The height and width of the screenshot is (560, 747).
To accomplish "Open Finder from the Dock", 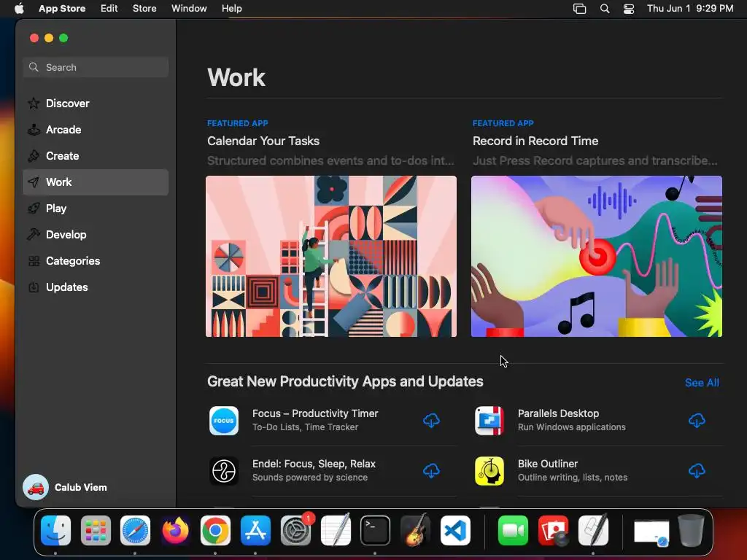I will point(55,530).
